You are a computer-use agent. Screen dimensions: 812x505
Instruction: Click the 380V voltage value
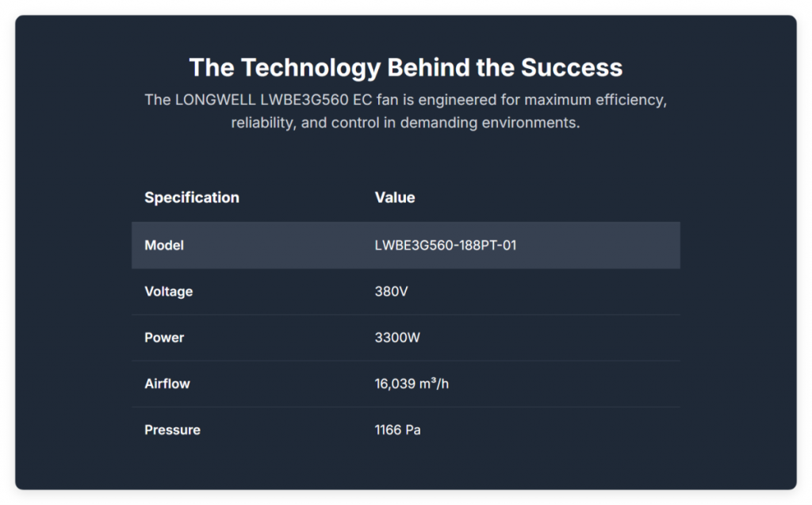(x=391, y=292)
